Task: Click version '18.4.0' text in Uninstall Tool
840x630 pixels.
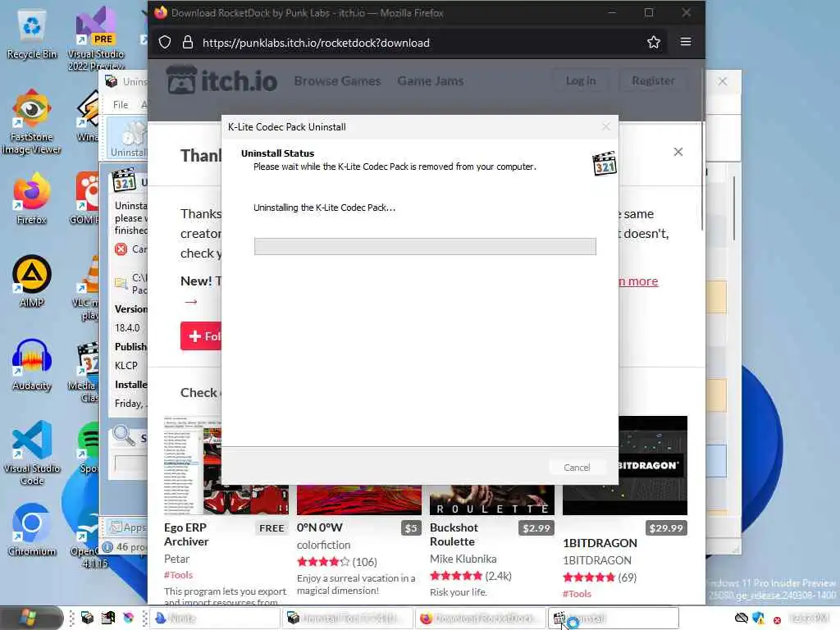Action: click(127, 328)
